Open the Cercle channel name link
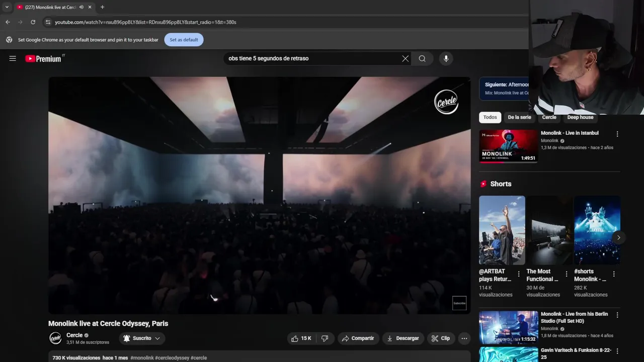 point(74,335)
